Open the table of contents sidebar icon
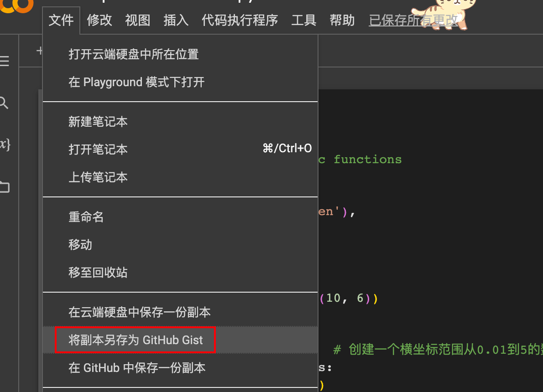 coord(5,61)
